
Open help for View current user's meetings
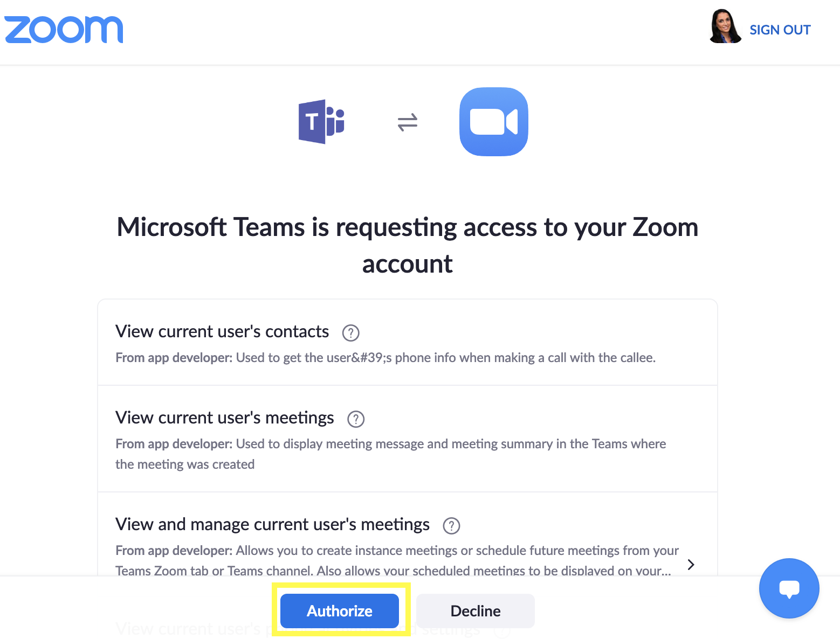(x=356, y=419)
